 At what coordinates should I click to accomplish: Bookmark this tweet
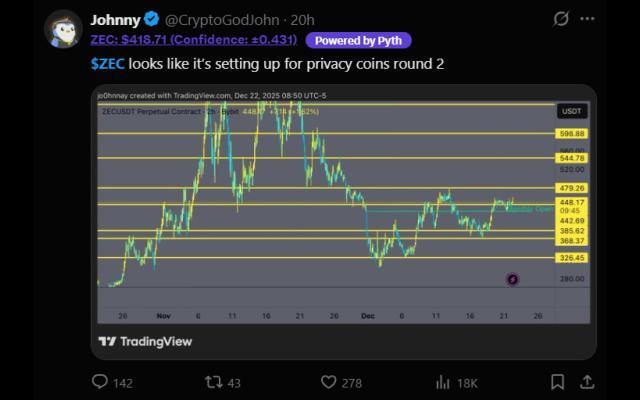558,381
